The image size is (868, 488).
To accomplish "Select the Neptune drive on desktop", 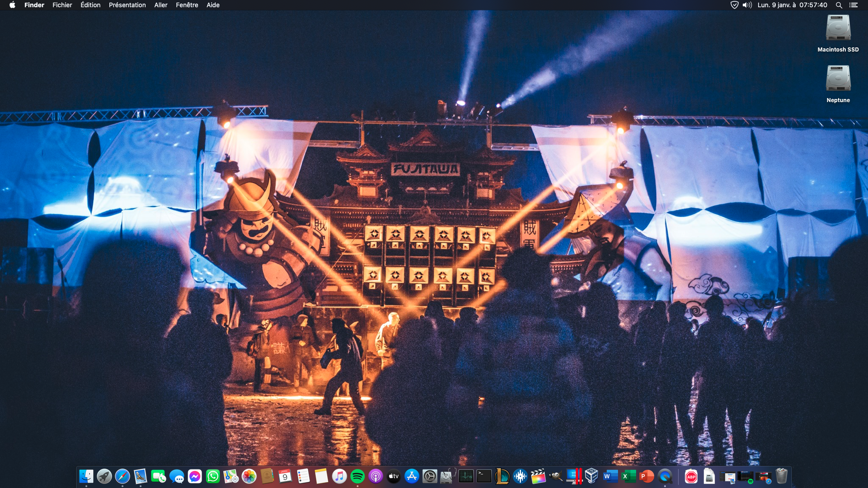I will click(x=838, y=79).
